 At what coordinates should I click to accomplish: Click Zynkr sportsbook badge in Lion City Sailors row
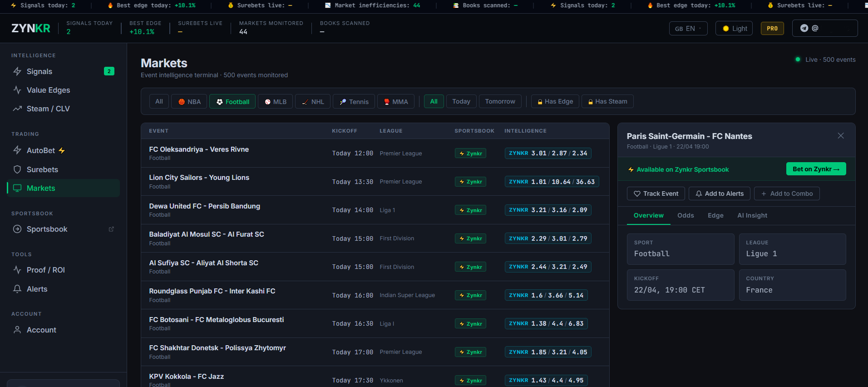pos(470,182)
